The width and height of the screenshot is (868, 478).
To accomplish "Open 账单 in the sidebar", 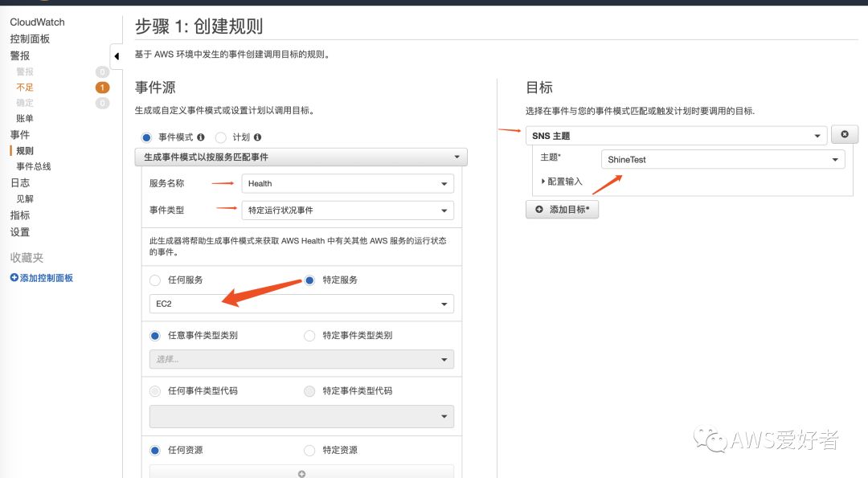I will (x=25, y=118).
